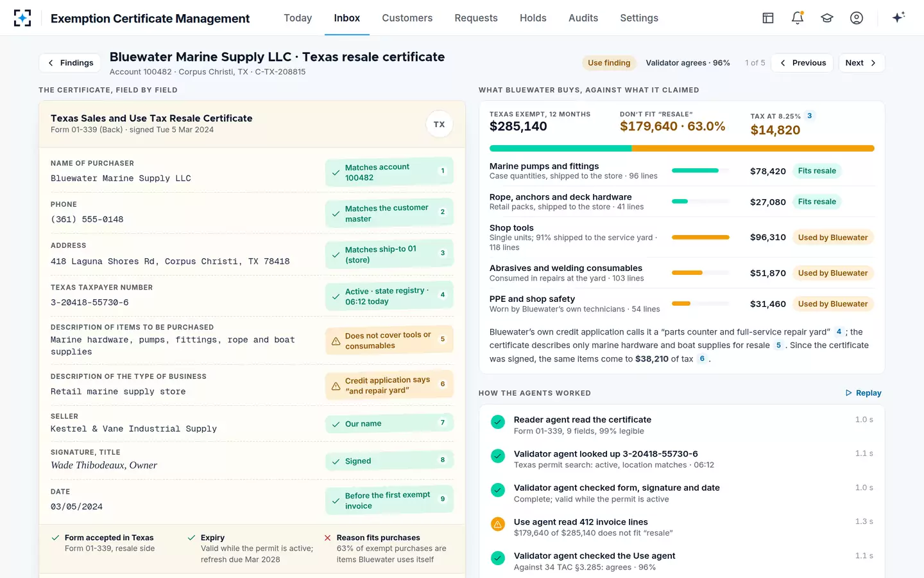Open the user profile icon
Viewport: 924px width, 578px height.
(857, 18)
